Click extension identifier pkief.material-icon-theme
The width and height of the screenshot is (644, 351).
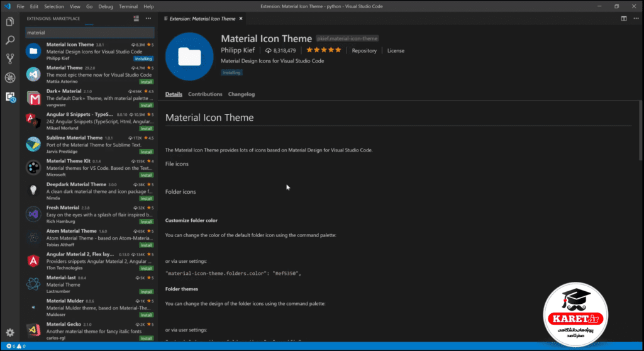tap(347, 38)
